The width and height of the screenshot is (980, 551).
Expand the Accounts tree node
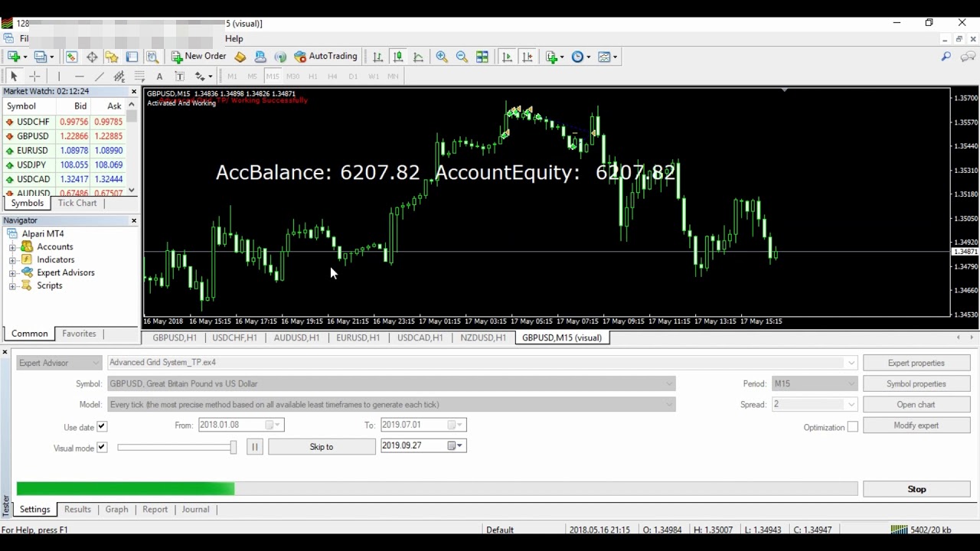pos(12,247)
